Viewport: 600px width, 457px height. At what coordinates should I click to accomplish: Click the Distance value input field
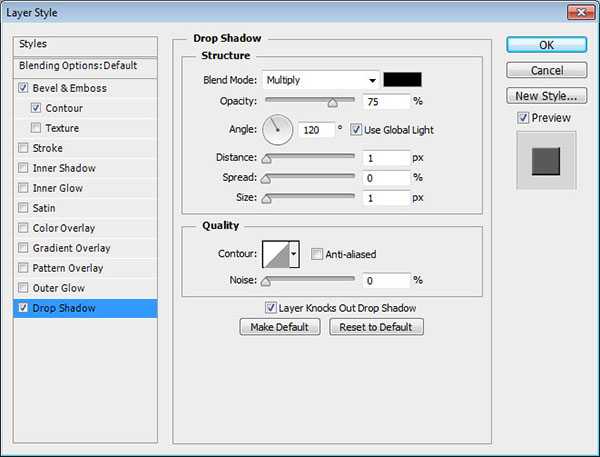tap(387, 158)
